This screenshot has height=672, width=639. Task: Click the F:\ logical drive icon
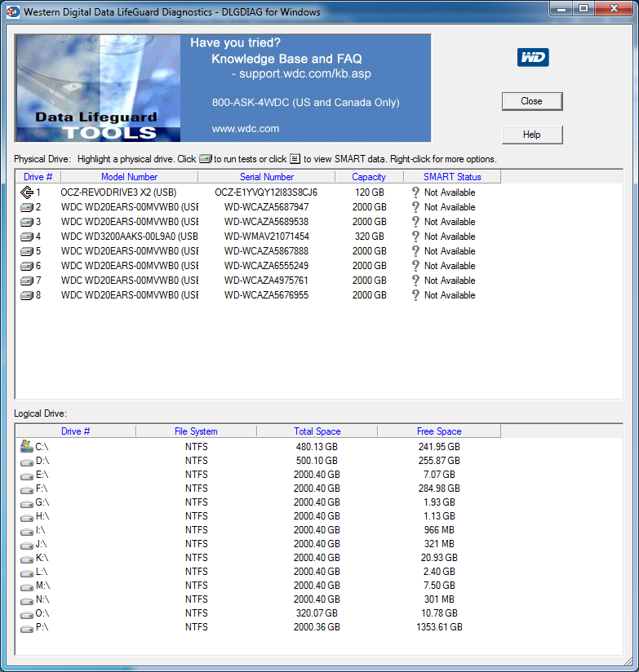tap(27, 490)
